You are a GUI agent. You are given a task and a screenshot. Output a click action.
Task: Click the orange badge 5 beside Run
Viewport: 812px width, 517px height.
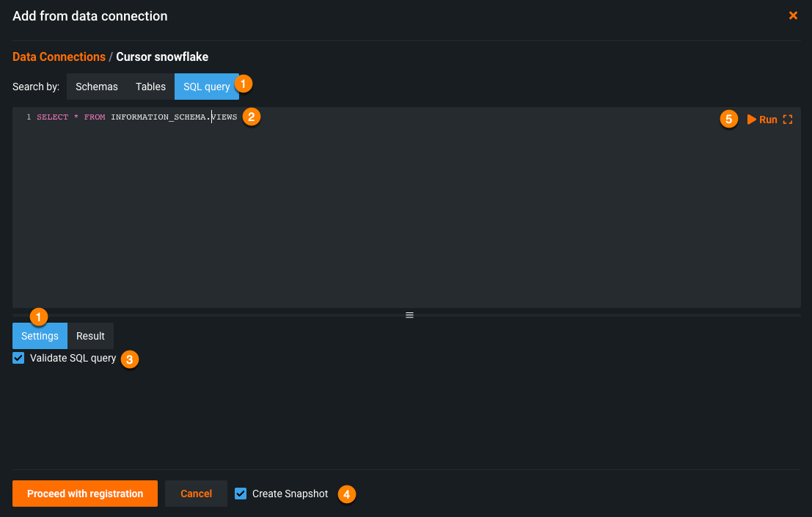[728, 120]
